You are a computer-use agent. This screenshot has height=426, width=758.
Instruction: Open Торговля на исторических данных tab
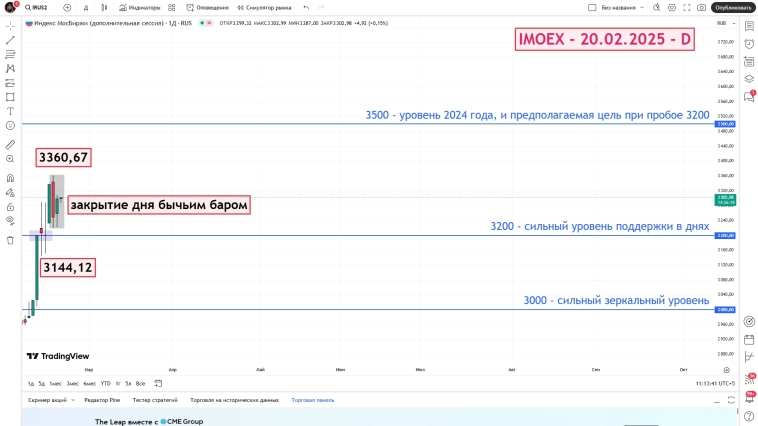point(234,400)
